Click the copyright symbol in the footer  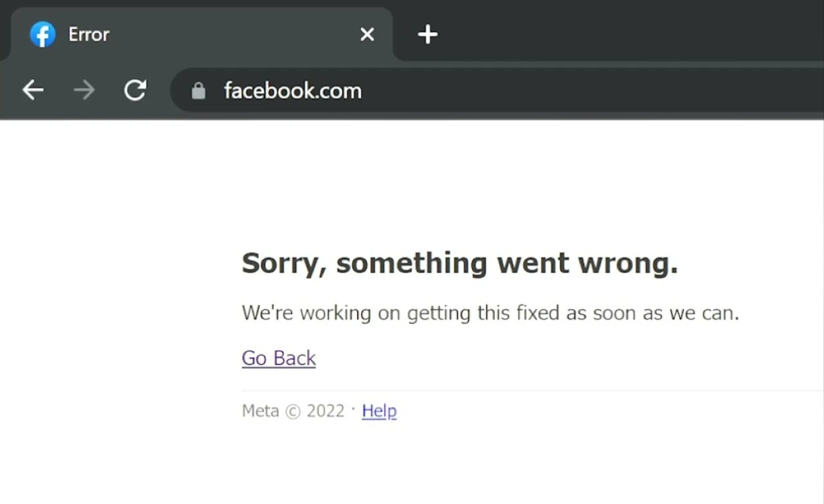tap(292, 412)
